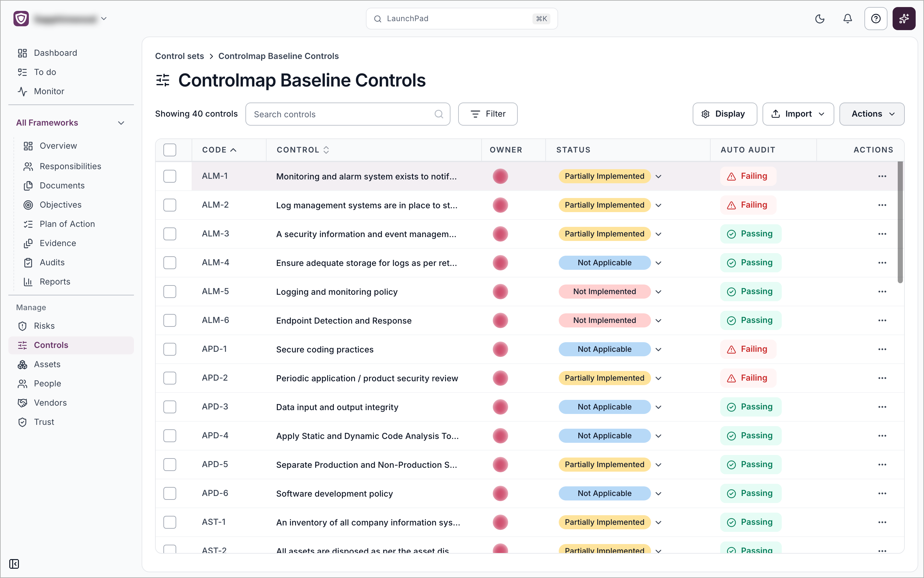Click the Failing badge for APD-1
Image resolution: width=924 pixels, height=578 pixels.
748,349
